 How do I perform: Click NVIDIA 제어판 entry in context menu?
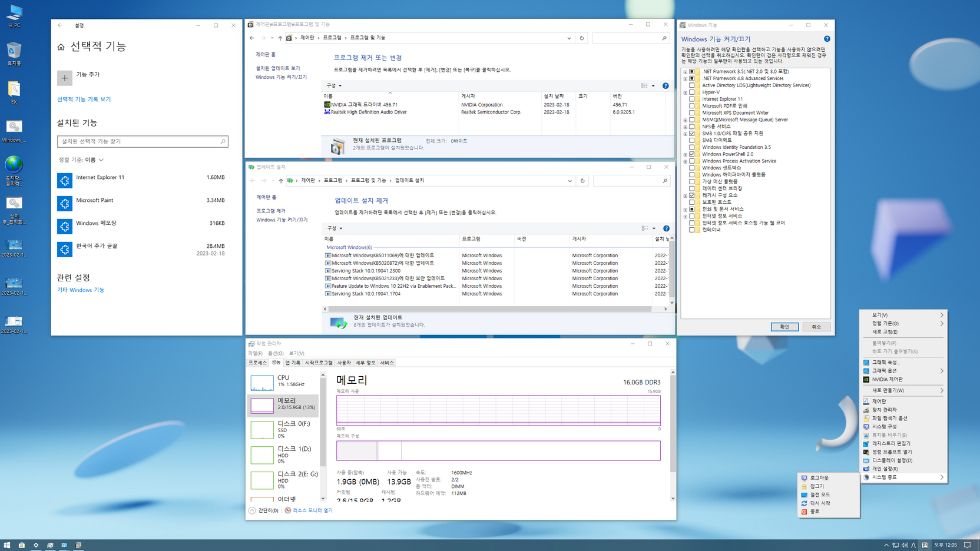[x=903, y=380]
